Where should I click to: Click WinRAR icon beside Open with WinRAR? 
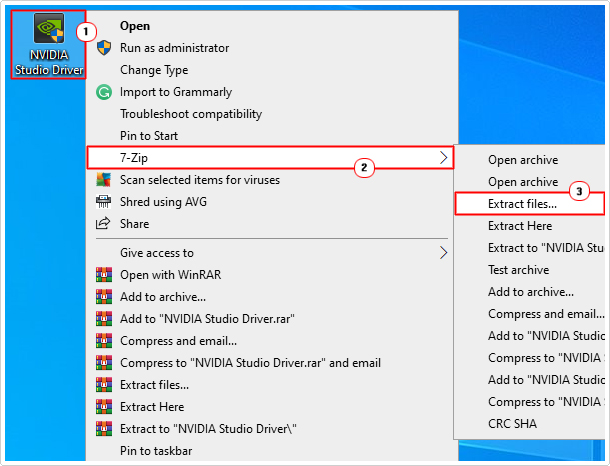click(104, 275)
